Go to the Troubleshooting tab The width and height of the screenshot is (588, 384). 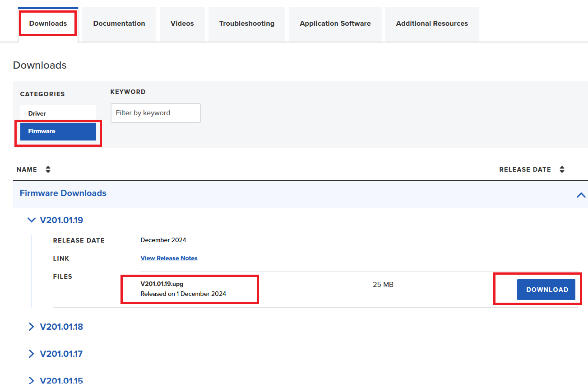tap(247, 23)
